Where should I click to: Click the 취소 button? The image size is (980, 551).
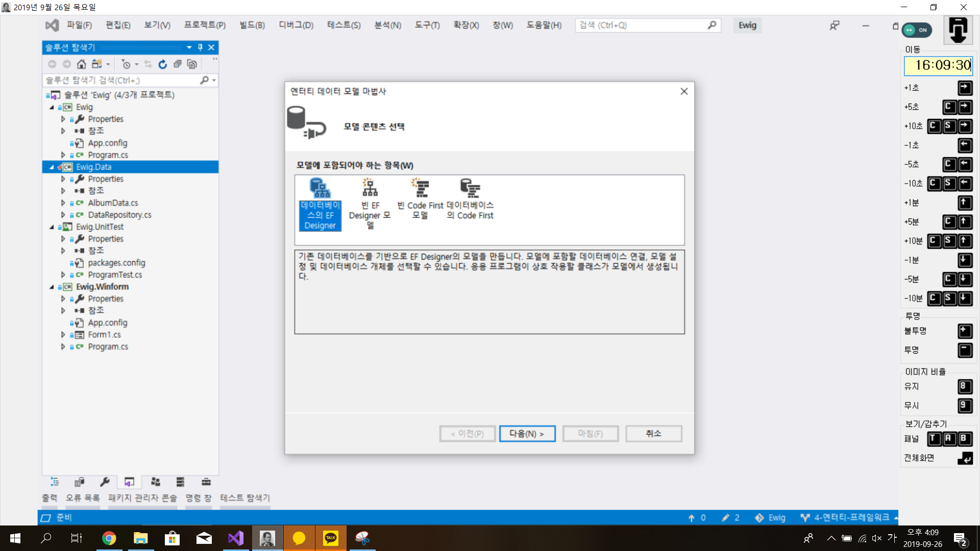coord(653,434)
